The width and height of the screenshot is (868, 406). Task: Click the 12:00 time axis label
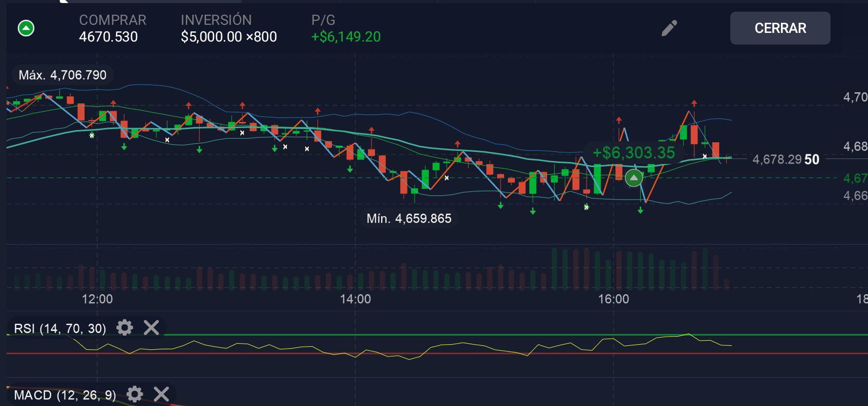[x=97, y=299]
